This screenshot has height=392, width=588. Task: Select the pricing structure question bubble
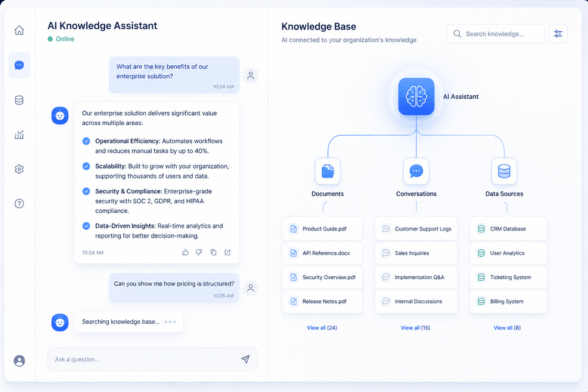click(174, 288)
